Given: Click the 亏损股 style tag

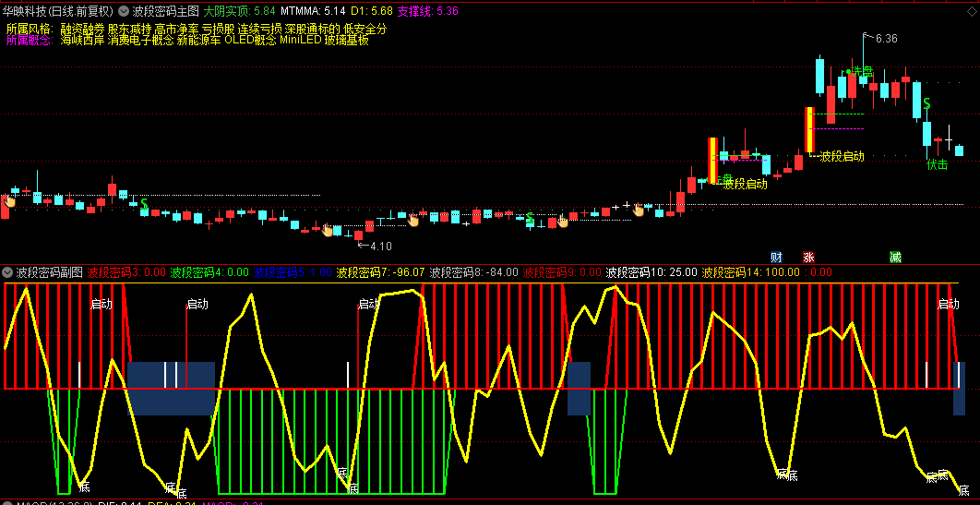Looking at the screenshot, I should [x=218, y=29].
